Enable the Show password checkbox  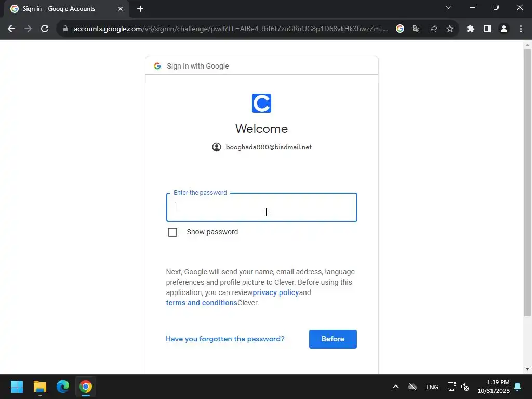[x=172, y=232]
